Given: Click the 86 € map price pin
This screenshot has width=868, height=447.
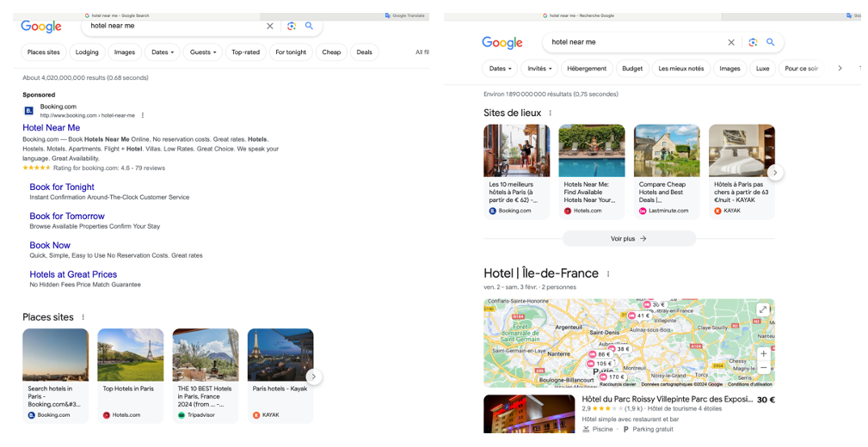Looking at the screenshot, I should [600, 355].
